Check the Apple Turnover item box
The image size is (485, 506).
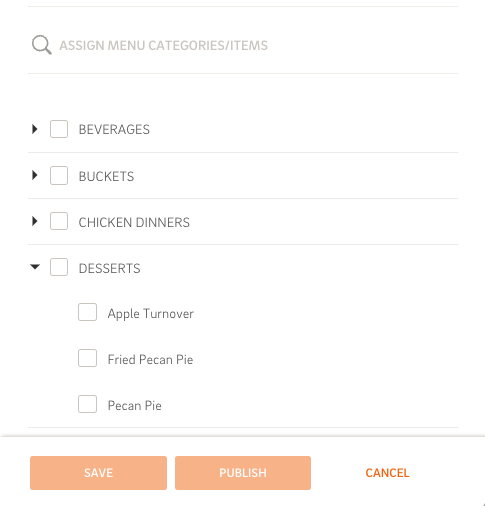click(87, 312)
